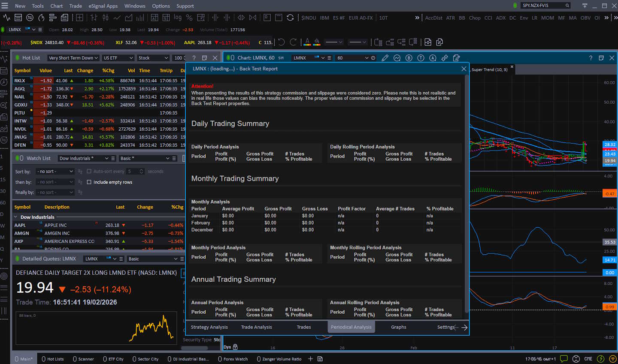Click the lightning bolt status bar icon
Viewport: 618px width, 364px height.
coord(601,359)
